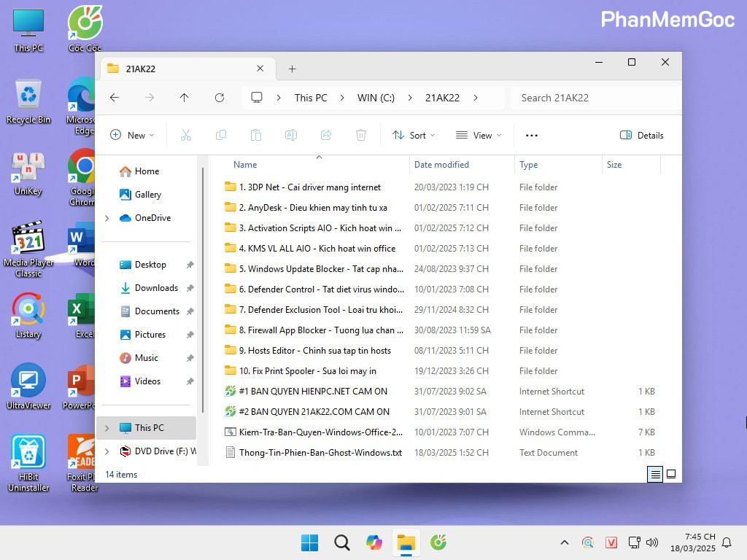The height and width of the screenshot is (560, 747).
Task: Click the Windows Start button
Action: [310, 542]
